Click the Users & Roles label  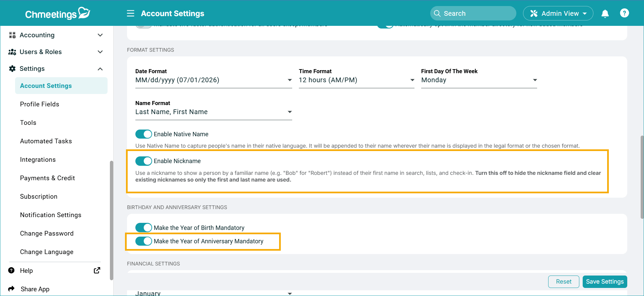[41, 52]
